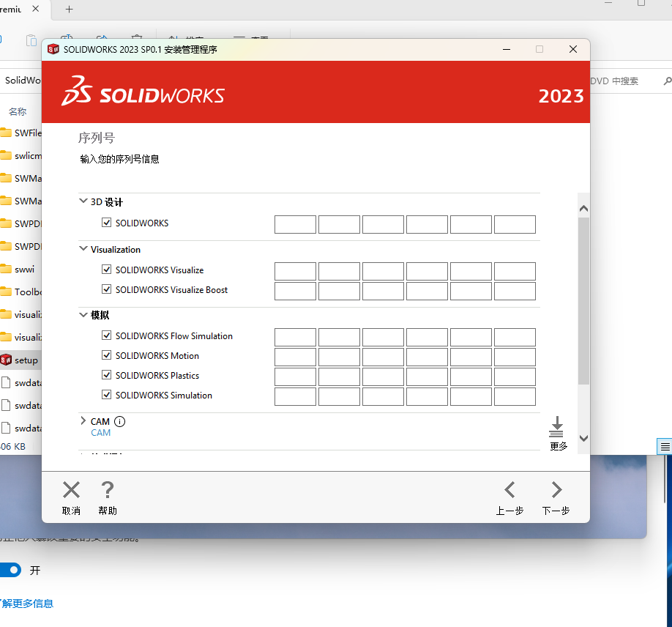Close the SOLIDWORKS installer window
This screenshot has height=627, width=672.
tap(573, 49)
